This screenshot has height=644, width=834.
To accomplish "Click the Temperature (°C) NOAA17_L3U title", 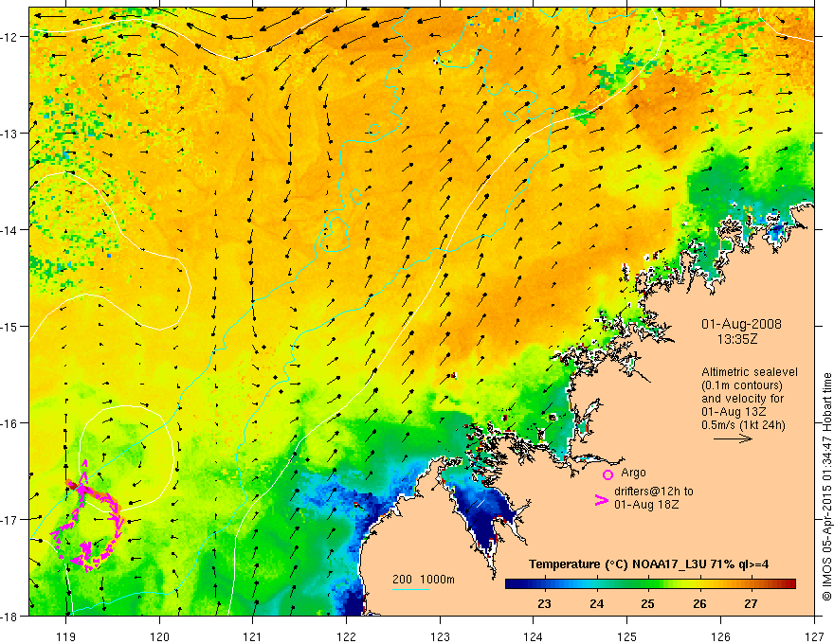I will click(x=648, y=564).
